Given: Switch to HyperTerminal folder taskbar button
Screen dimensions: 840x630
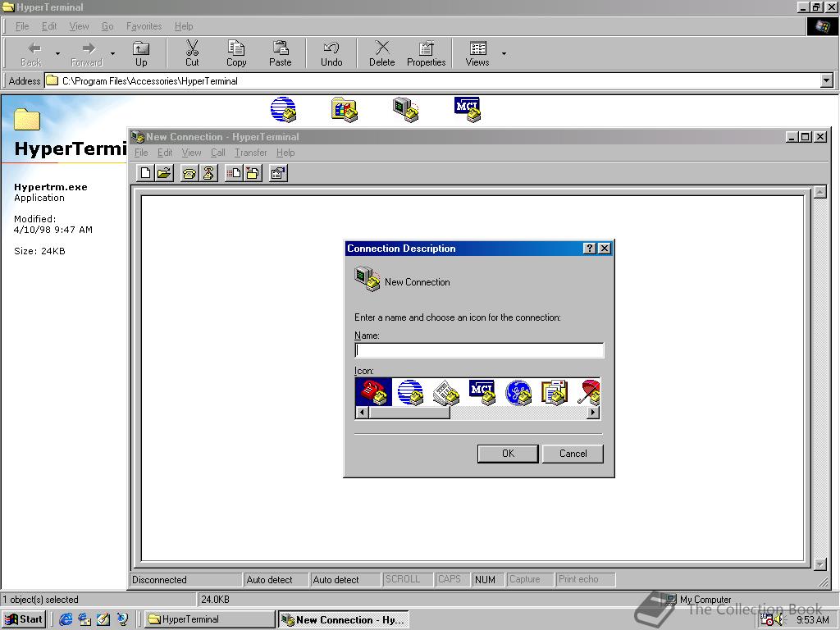Looking at the screenshot, I should 209,619.
